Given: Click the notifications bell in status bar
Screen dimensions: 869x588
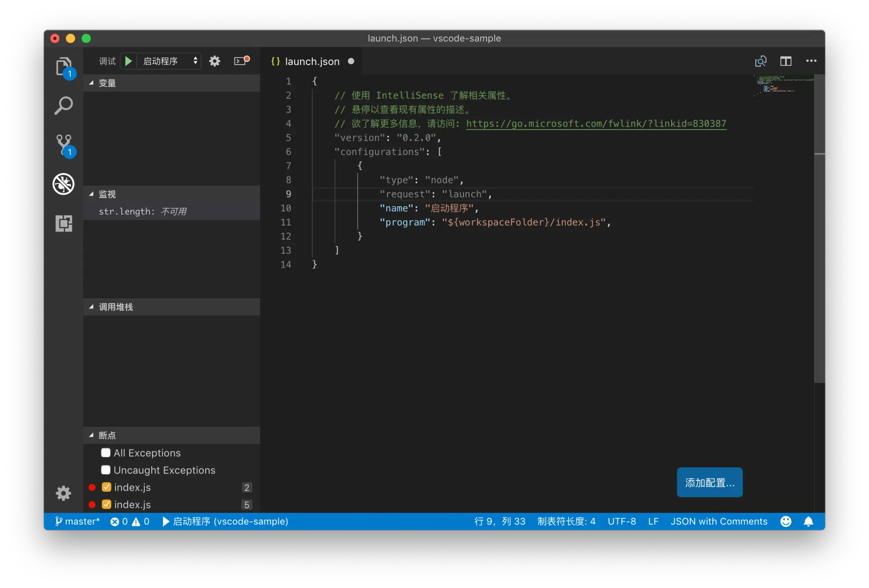Looking at the screenshot, I should [x=808, y=522].
